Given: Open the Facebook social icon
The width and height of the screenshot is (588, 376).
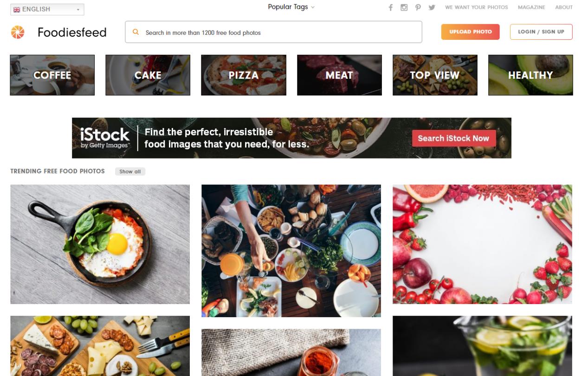Looking at the screenshot, I should click(x=391, y=7).
